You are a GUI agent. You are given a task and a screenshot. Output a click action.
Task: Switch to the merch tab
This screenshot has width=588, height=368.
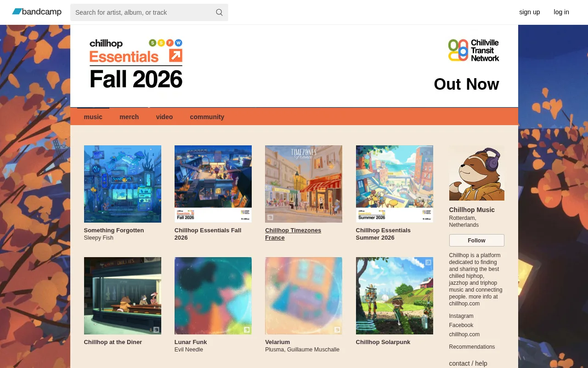[x=129, y=117]
